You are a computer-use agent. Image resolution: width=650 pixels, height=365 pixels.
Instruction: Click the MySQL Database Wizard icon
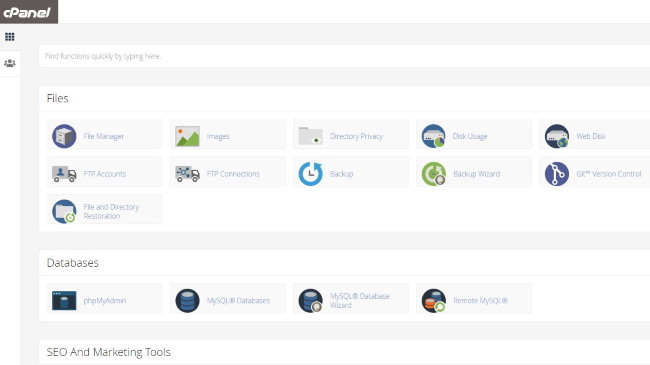310,301
